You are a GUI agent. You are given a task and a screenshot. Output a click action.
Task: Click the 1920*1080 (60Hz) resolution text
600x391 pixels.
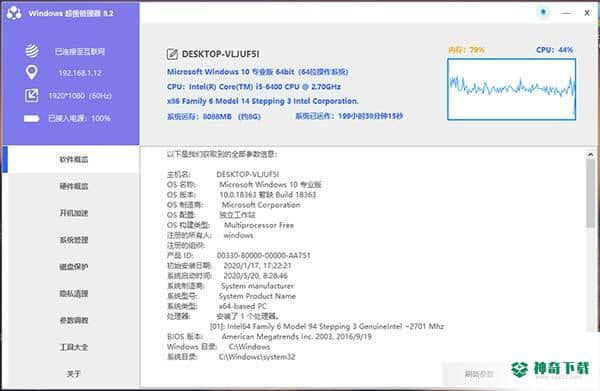80,96
